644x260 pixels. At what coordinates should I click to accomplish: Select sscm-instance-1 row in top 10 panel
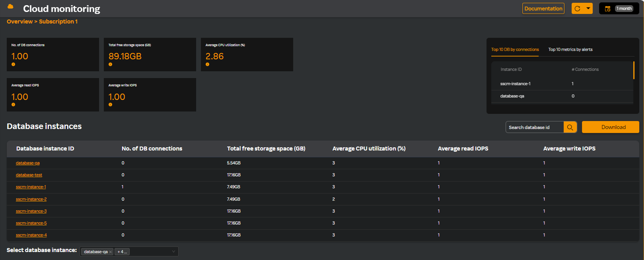562,84
